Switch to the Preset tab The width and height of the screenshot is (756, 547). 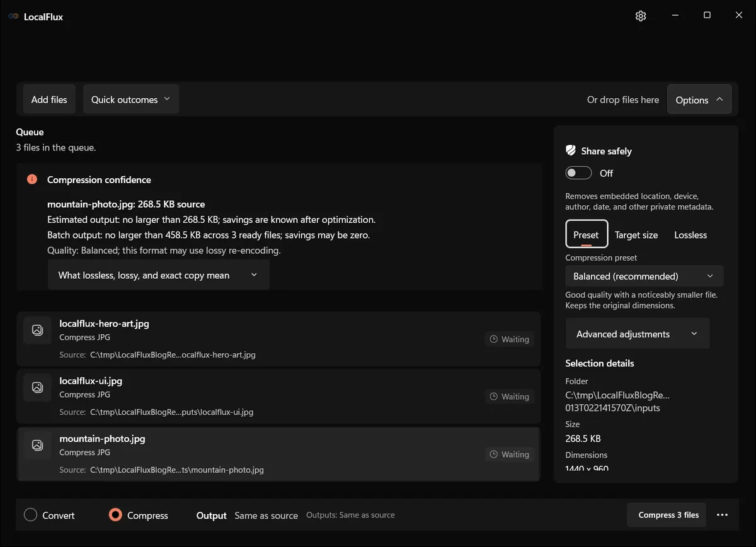(587, 234)
